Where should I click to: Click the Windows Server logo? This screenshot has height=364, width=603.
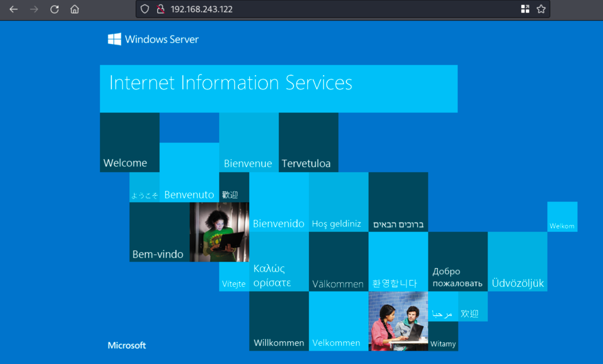(153, 39)
